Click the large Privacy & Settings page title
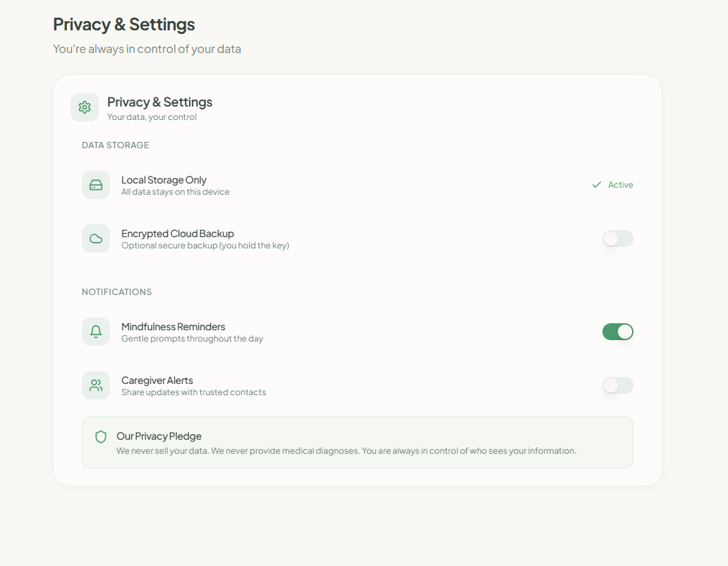 coord(124,25)
